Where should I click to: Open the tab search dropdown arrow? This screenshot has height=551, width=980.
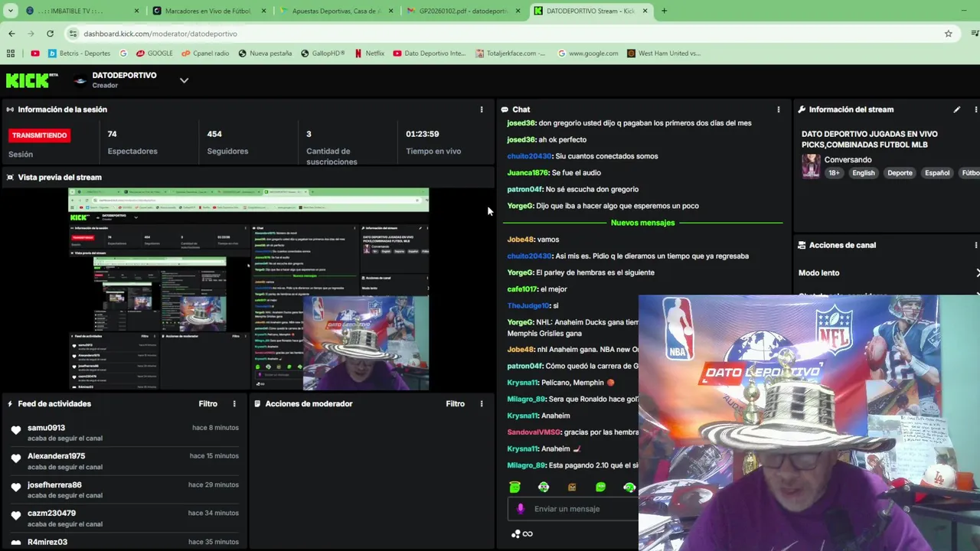[10, 11]
